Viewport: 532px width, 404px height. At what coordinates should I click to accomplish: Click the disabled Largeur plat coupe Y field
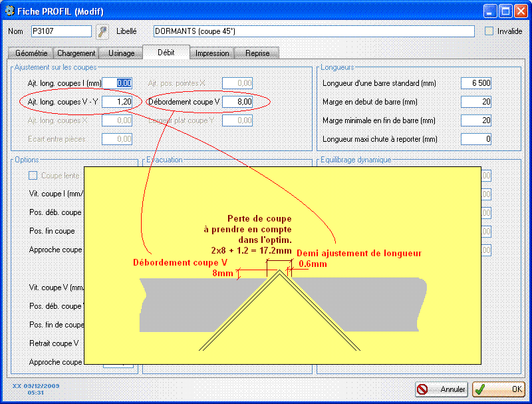(237, 120)
